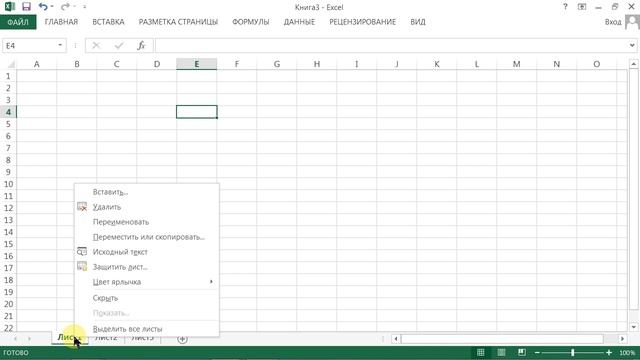Click the sheet tab scroll left arrow
Viewport: 640px width, 360px height.
pyautogui.click(x=16, y=339)
